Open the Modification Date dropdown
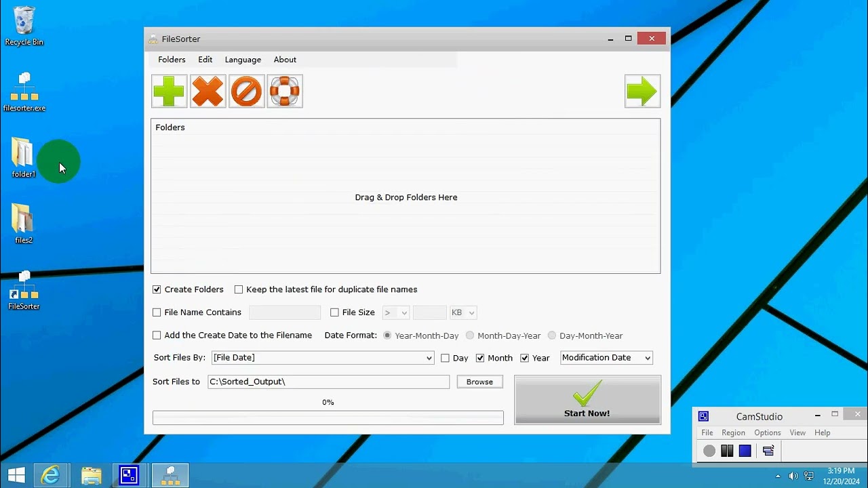The width and height of the screenshot is (868, 488). pos(607,358)
